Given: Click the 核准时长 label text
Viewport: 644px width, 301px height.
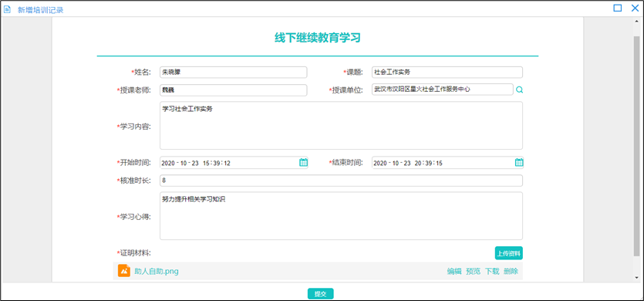Looking at the screenshot, I should click(135, 181).
